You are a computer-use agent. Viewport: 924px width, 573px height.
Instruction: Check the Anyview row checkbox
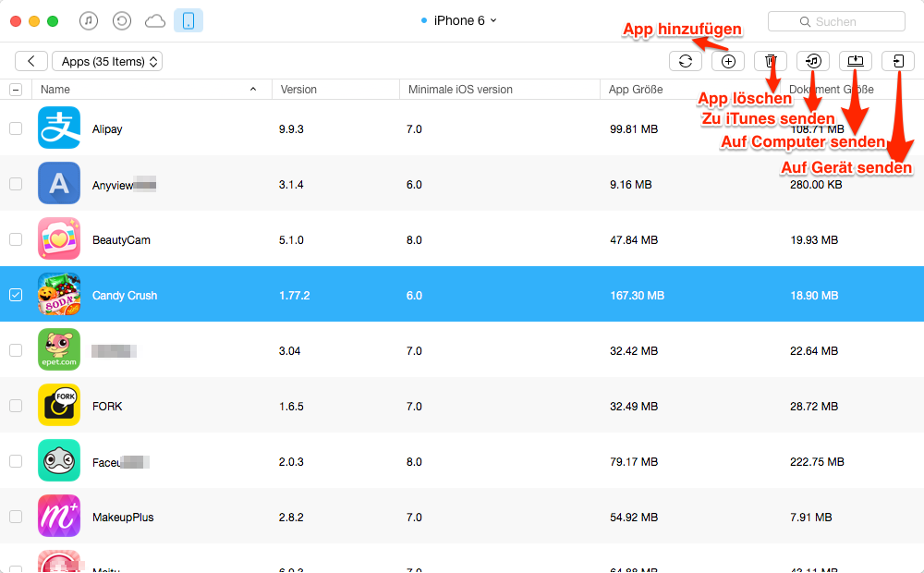click(x=16, y=184)
